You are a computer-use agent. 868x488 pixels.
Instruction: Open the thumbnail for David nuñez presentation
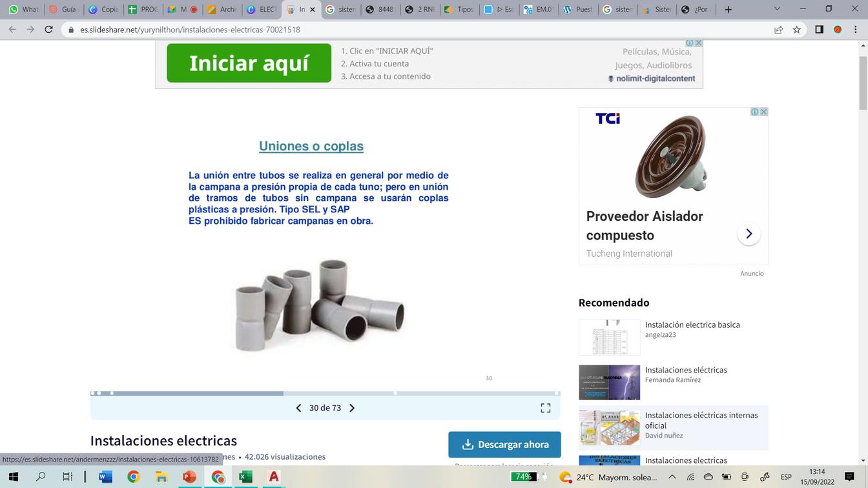(x=609, y=428)
